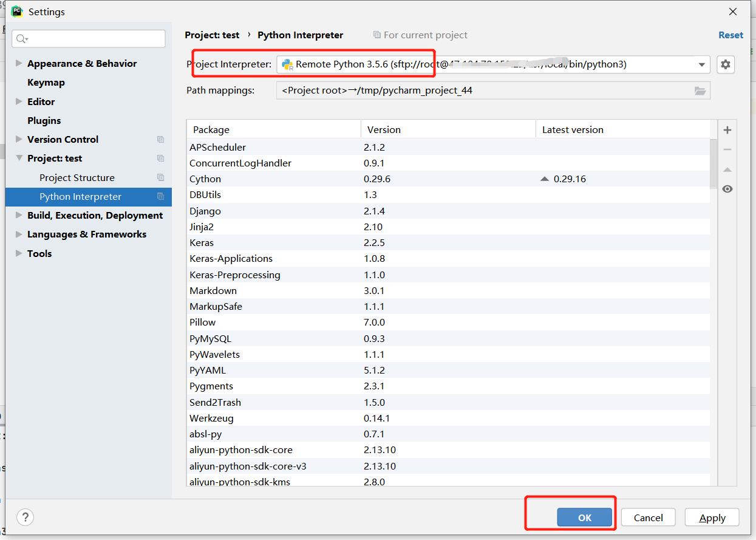Screen dimensions: 756x540
Task: Select the aliyun-python-sdk-core-v3 package row
Action: pos(448,466)
